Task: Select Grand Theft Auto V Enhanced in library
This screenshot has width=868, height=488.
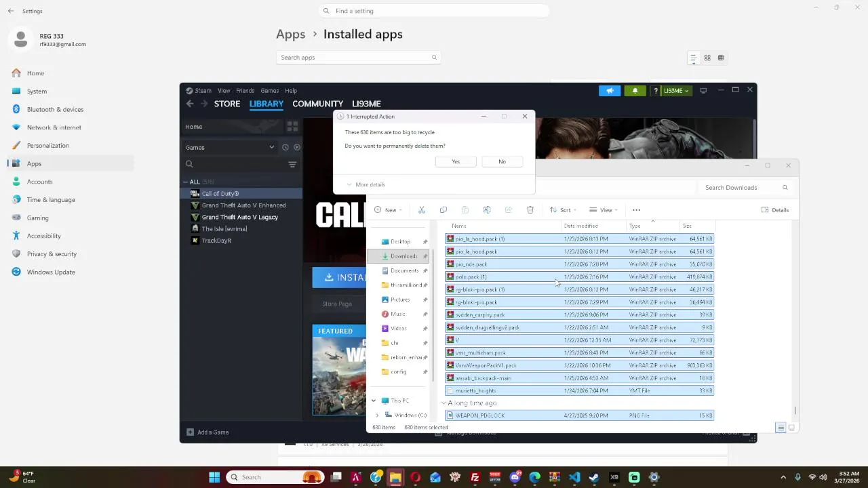Action: tap(243, 205)
